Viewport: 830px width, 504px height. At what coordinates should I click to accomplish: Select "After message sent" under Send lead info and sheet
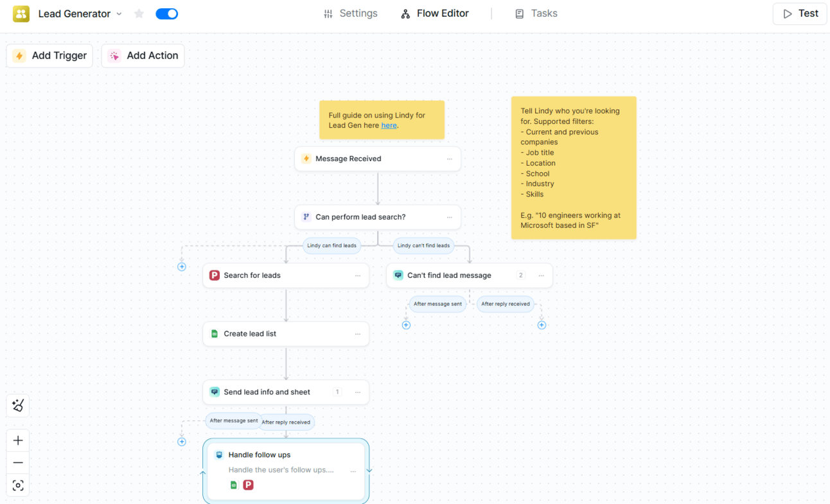coord(233,421)
